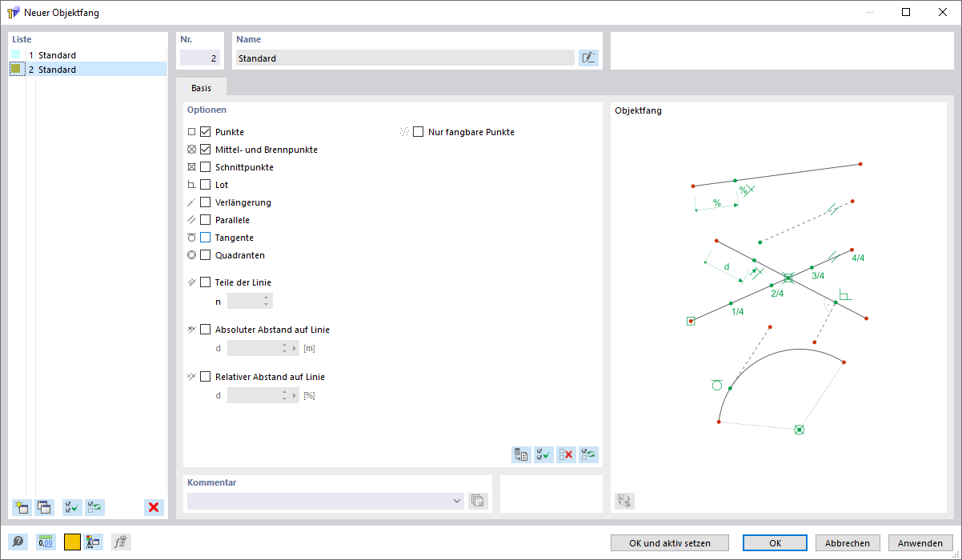
Task: Click the Name field containing Standard
Action: [405, 58]
